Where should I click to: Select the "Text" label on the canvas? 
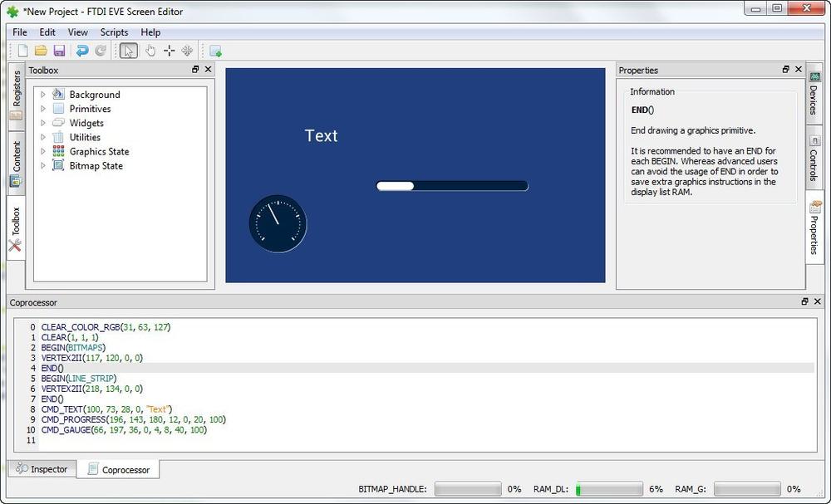(x=321, y=135)
